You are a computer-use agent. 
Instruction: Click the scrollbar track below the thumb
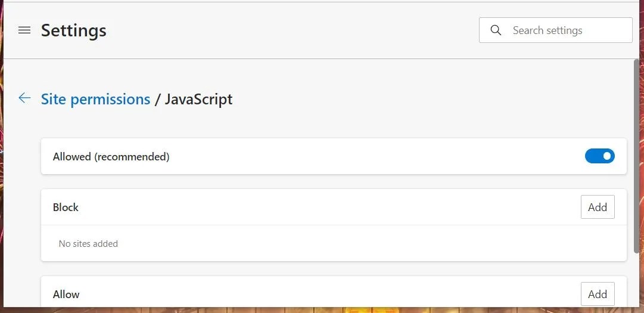637,280
